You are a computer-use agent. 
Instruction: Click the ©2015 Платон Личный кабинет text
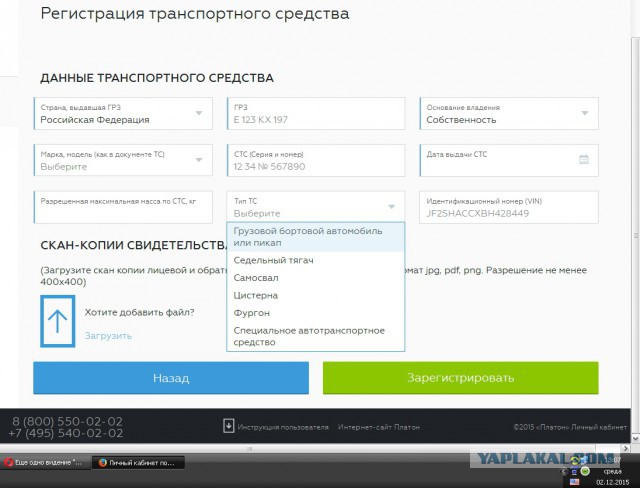point(570,427)
